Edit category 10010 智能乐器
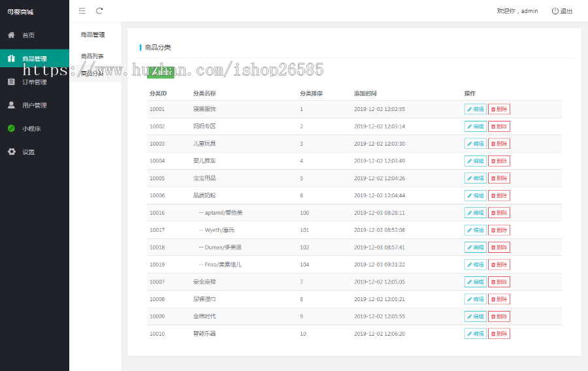 (476, 334)
